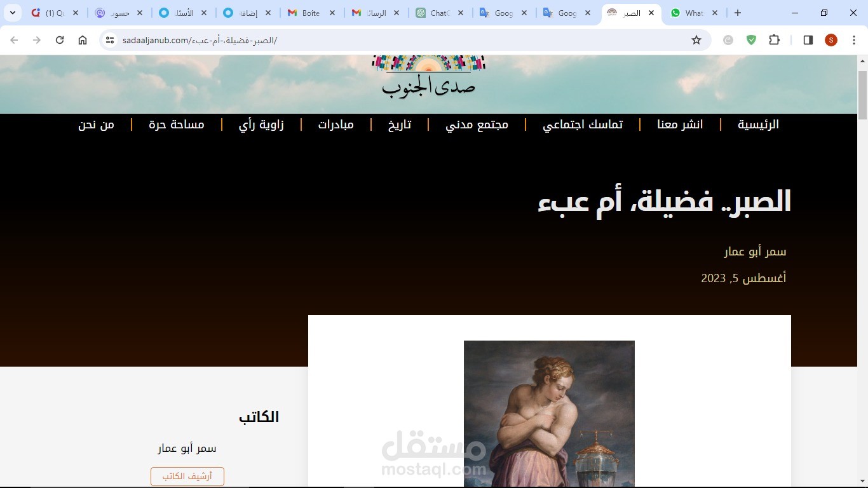The width and height of the screenshot is (868, 488).
Task: Open the Chrome three-dot menu
Action: tap(854, 40)
